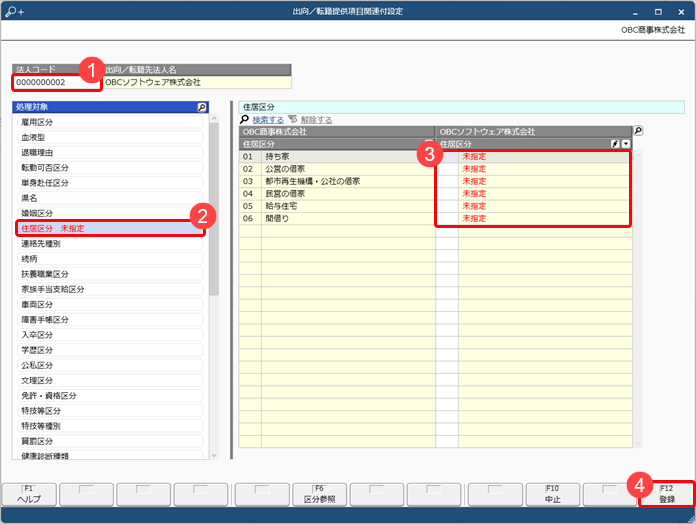Click 未指定 cell in row 05 給与住宅
This screenshot has width=696, height=524.
545,206
